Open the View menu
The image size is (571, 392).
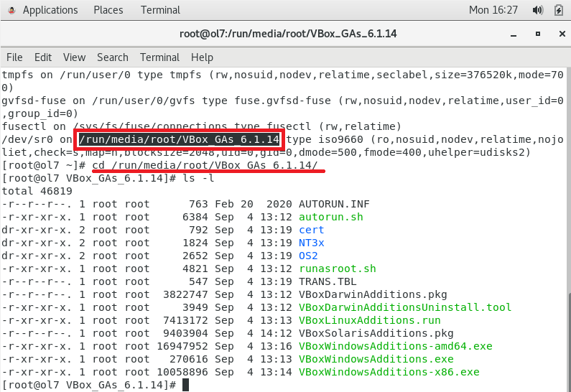click(74, 57)
